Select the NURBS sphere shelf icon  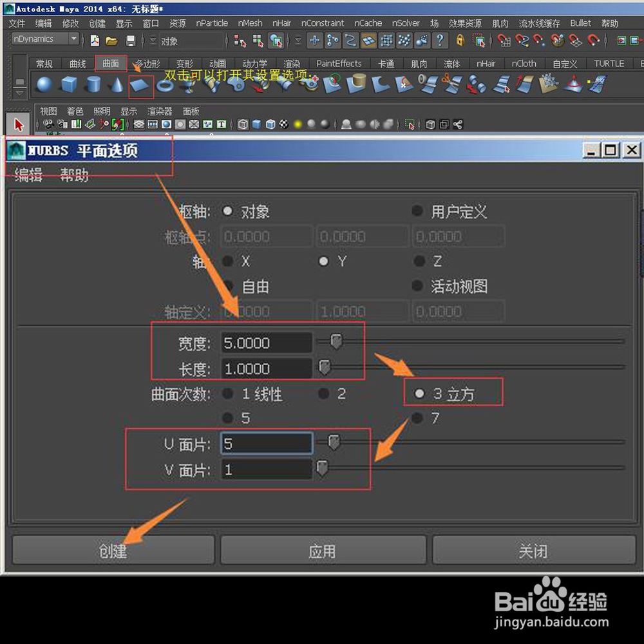click(44, 84)
